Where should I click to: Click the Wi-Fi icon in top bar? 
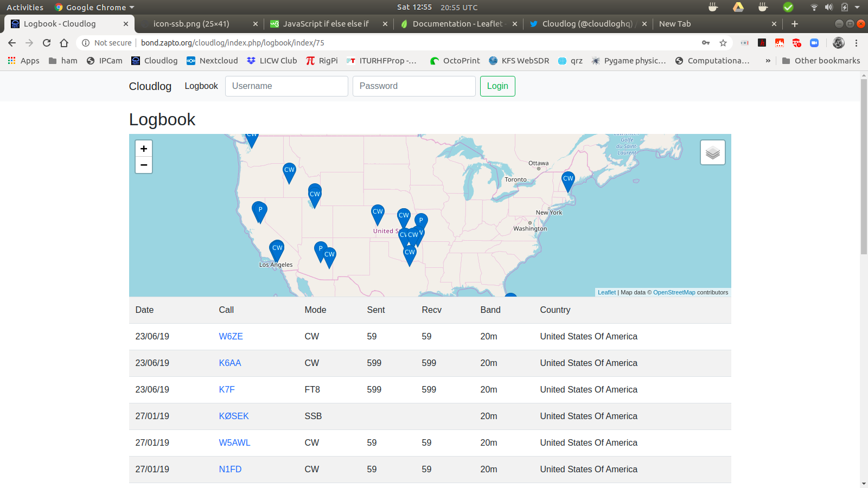point(814,7)
